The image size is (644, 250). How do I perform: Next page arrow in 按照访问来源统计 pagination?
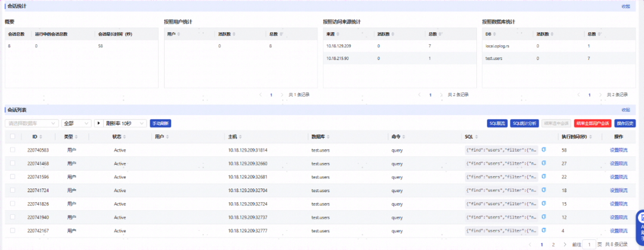coord(441,95)
